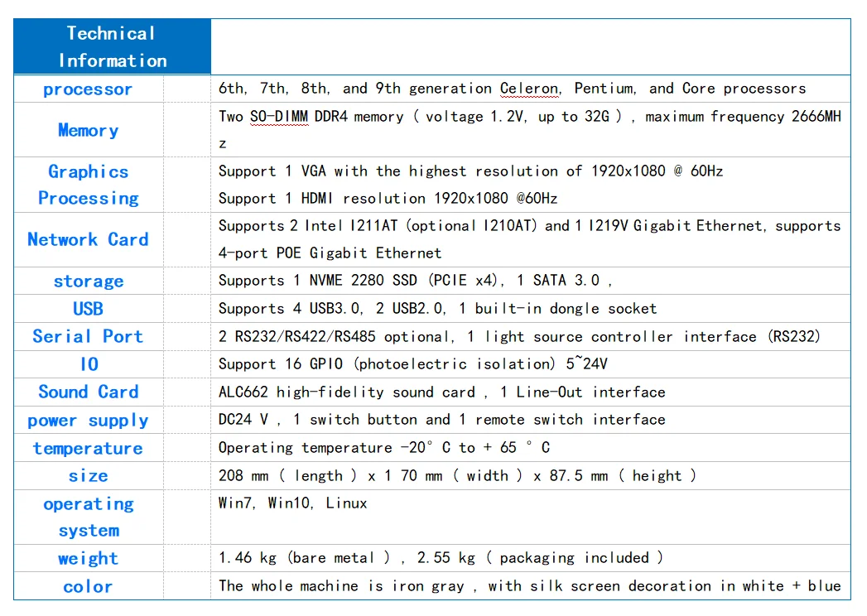
Task: Click the 'power supply' label
Action: click(x=89, y=421)
